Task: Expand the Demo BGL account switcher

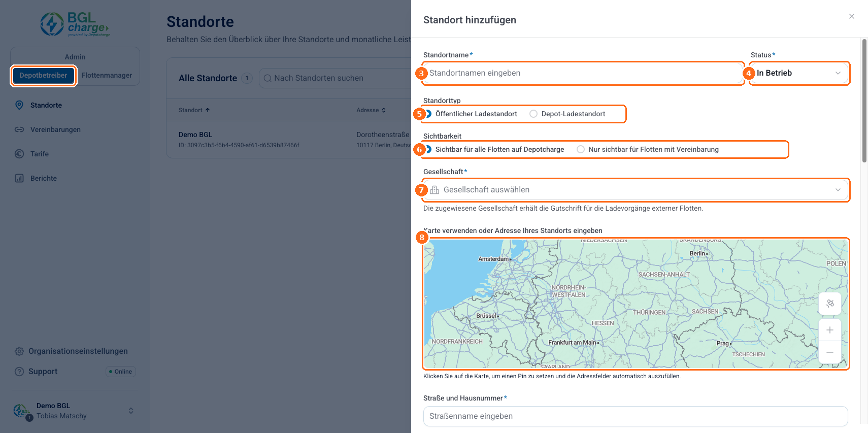Action: (x=131, y=411)
